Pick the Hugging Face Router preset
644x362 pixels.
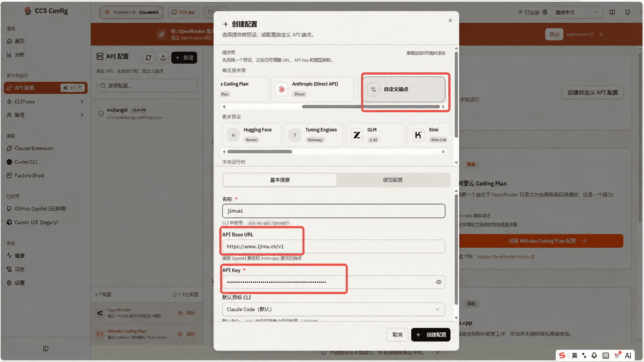pos(252,135)
